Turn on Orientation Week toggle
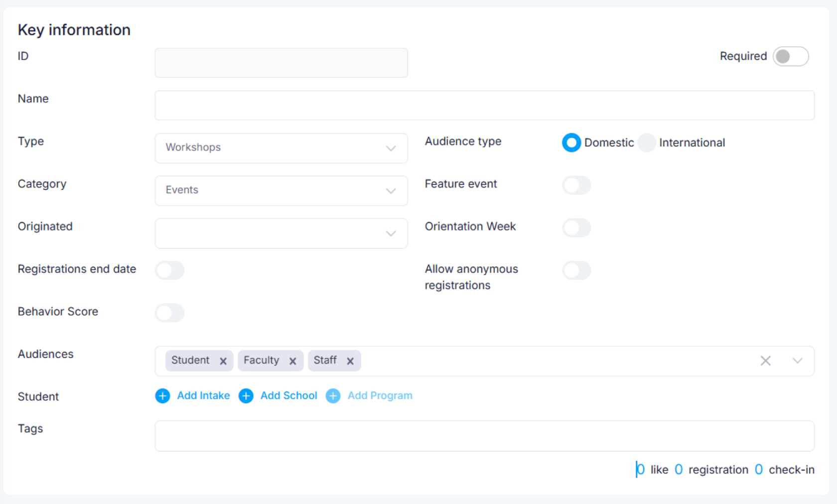837x504 pixels. click(x=576, y=228)
